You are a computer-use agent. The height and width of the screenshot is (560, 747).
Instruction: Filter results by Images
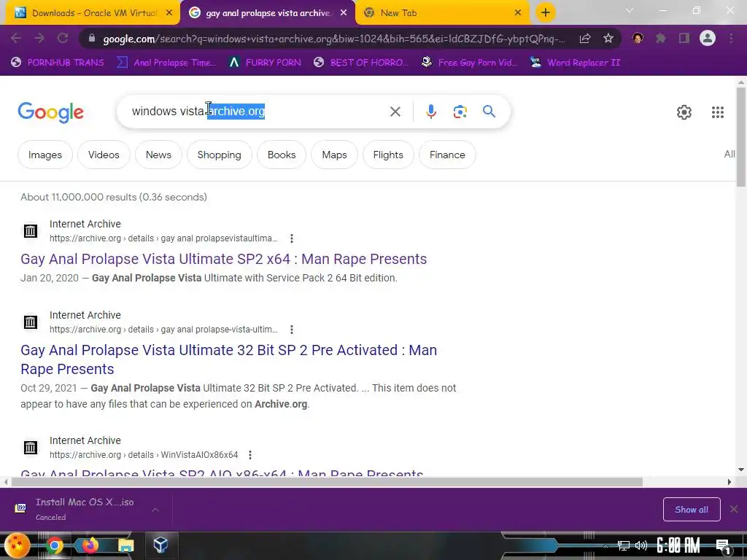coord(45,155)
